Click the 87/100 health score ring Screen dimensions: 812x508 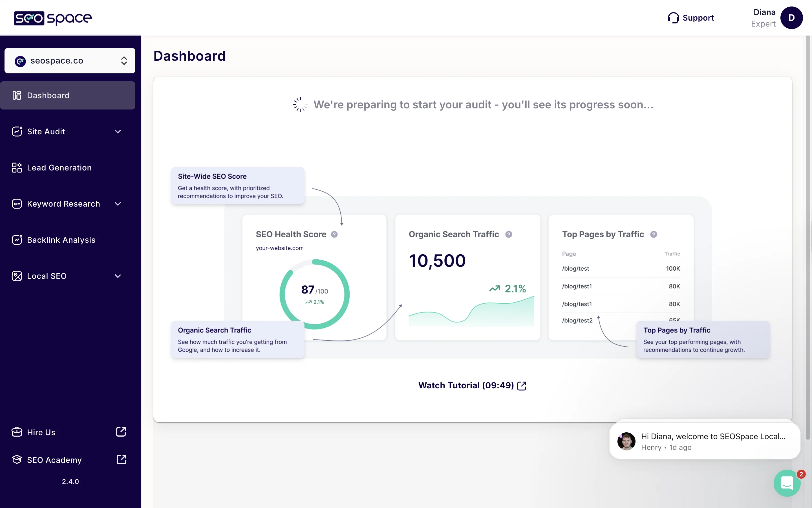tap(314, 294)
